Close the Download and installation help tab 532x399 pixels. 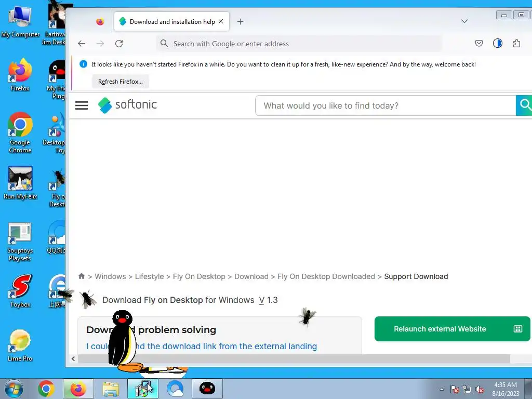(x=221, y=21)
